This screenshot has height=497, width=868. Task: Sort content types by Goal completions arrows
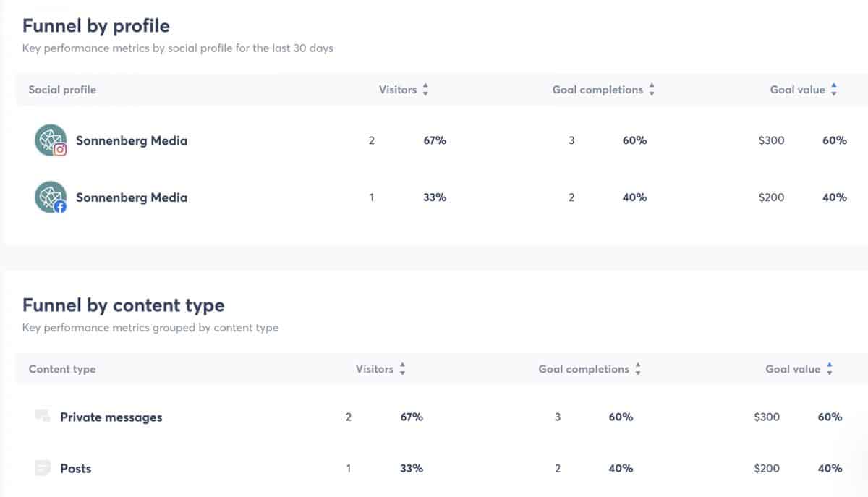638,369
